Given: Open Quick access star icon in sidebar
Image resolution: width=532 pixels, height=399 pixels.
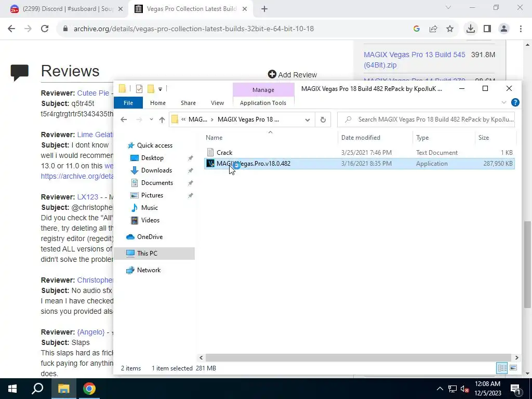Looking at the screenshot, I should [x=130, y=145].
